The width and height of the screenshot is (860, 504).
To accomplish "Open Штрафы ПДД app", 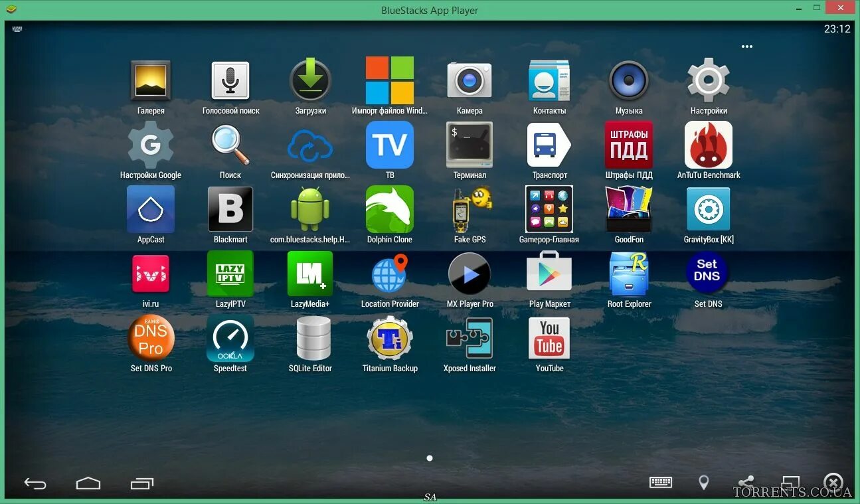I will (629, 145).
